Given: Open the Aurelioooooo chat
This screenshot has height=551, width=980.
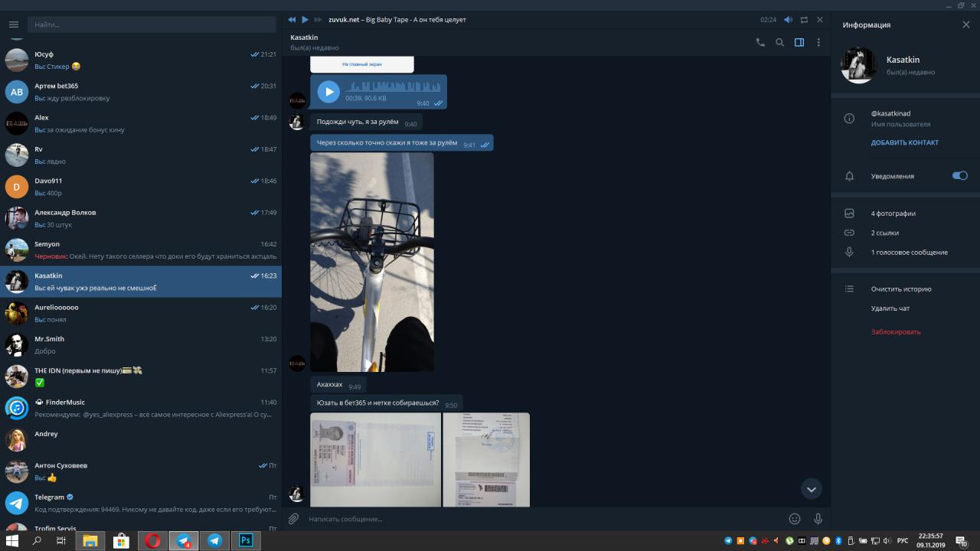Looking at the screenshot, I should point(141,313).
